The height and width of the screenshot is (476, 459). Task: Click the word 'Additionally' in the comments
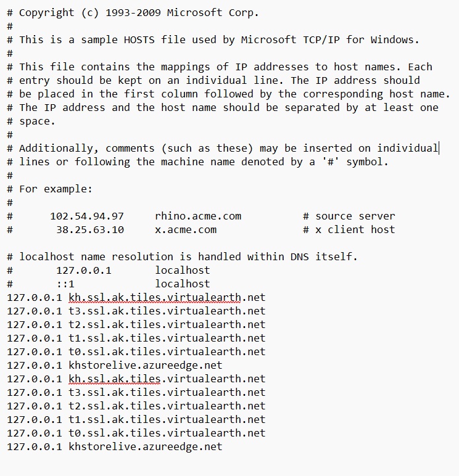59,148
